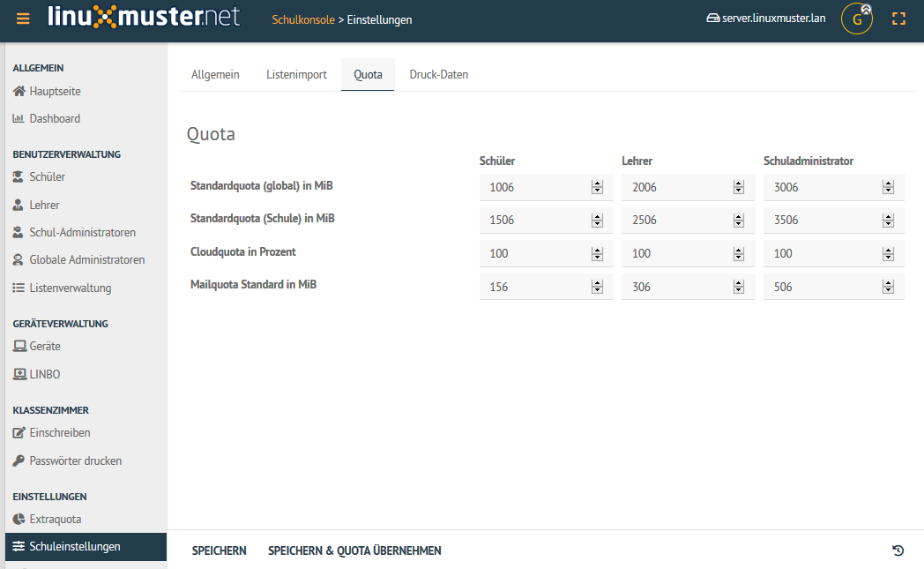Click the reset history icon at bottom right
The width and height of the screenshot is (924, 569).
pos(898,550)
